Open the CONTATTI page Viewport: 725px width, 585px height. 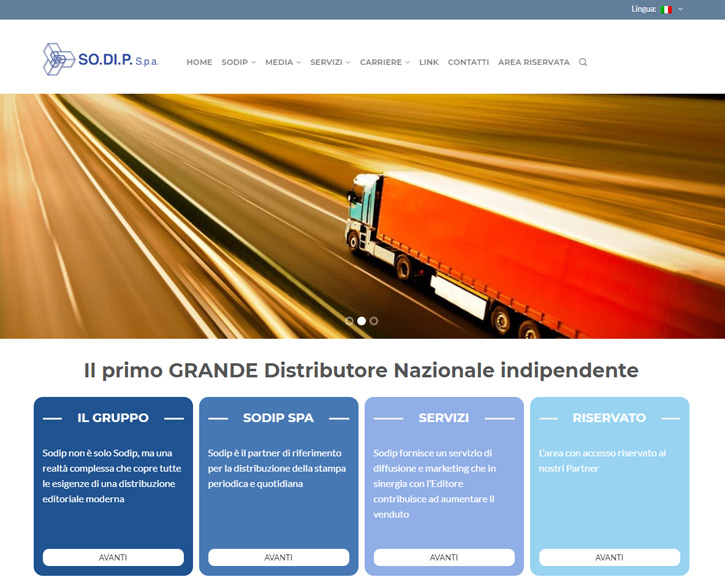(x=468, y=62)
